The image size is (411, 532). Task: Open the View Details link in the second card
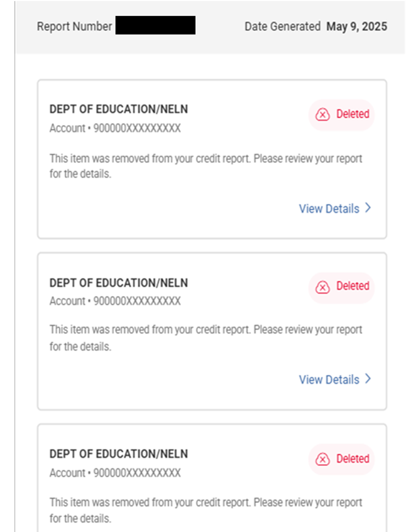coord(329,380)
